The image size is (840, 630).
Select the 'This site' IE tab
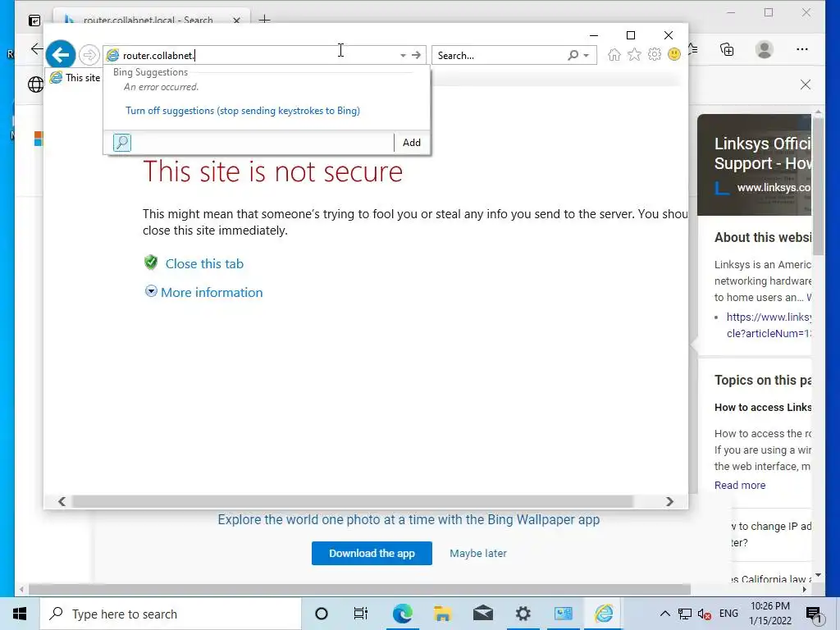75,78
